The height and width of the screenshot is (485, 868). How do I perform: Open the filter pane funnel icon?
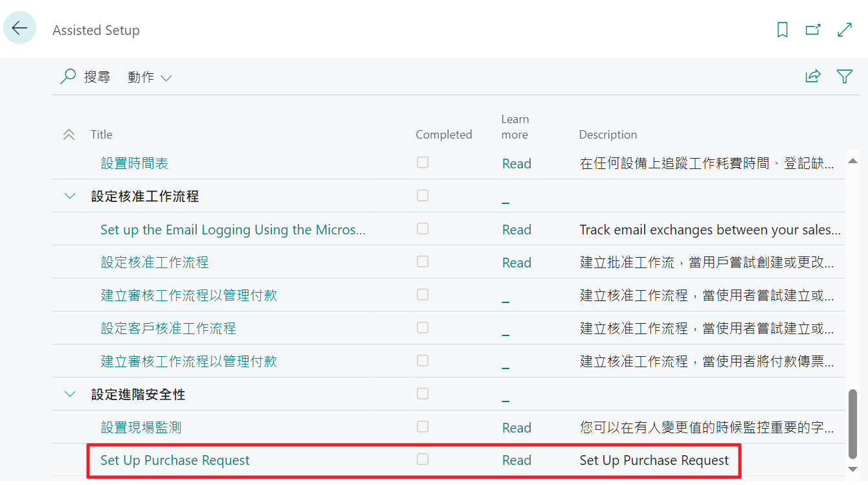coord(845,76)
